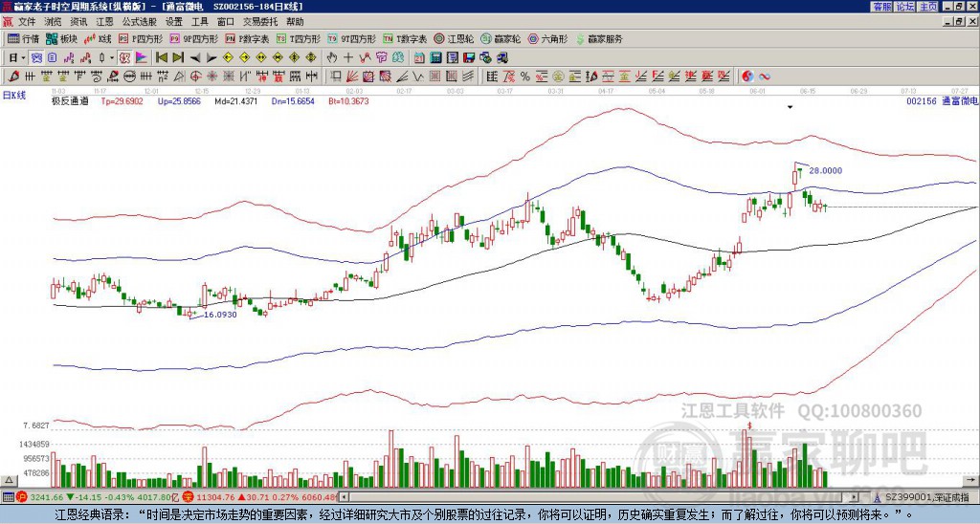Select the crosshair cursor tool
This screenshot has height=524, width=980.
[348, 58]
